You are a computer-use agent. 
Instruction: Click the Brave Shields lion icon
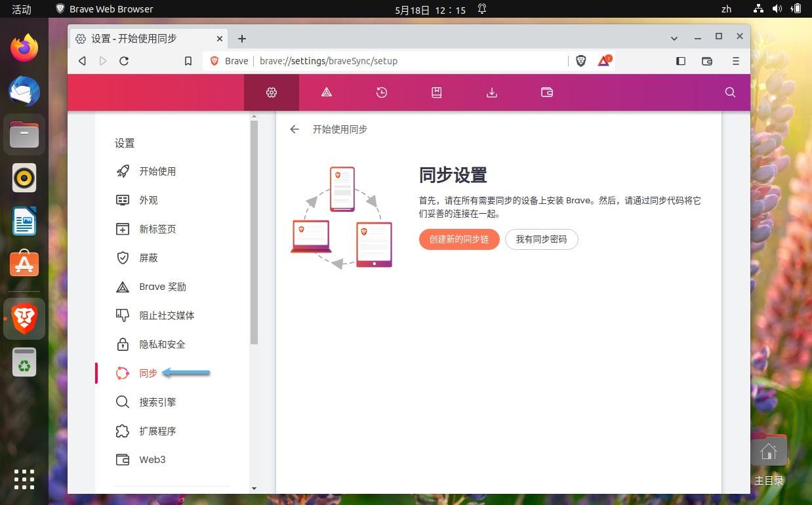[x=580, y=61]
